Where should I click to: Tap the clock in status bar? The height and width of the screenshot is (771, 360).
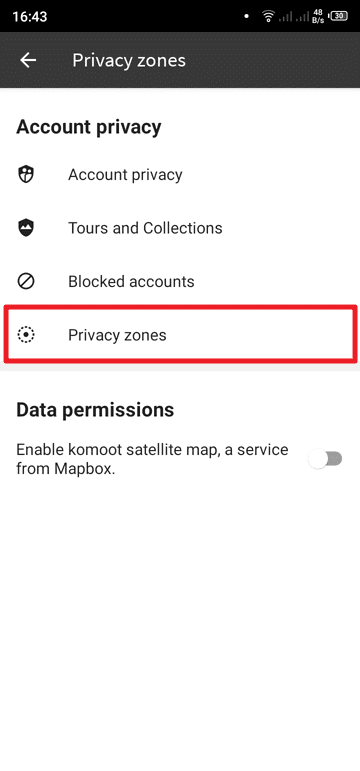pyautogui.click(x=29, y=16)
